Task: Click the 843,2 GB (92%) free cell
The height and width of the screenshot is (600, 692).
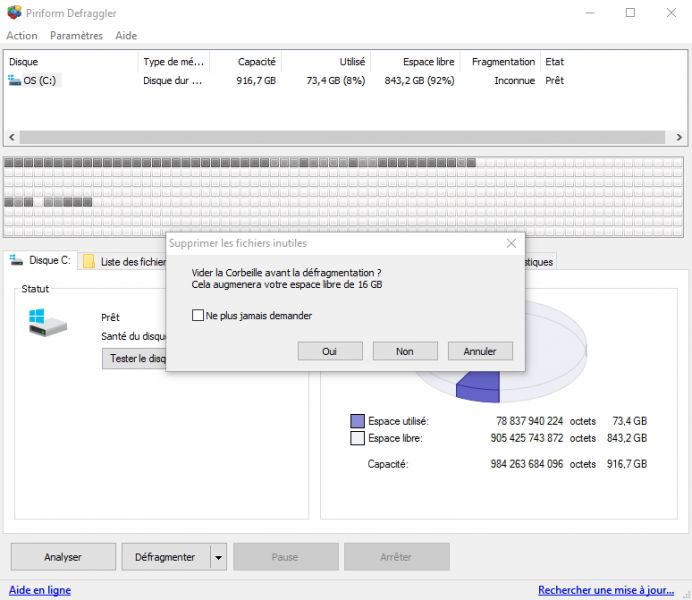Action: pos(419,81)
